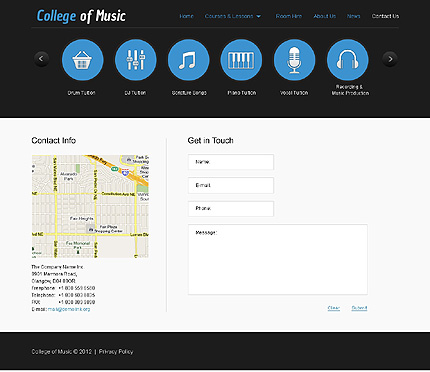Click the Piano Tuition keyboard icon
Screen dimensions: 430x372
[x=241, y=60]
